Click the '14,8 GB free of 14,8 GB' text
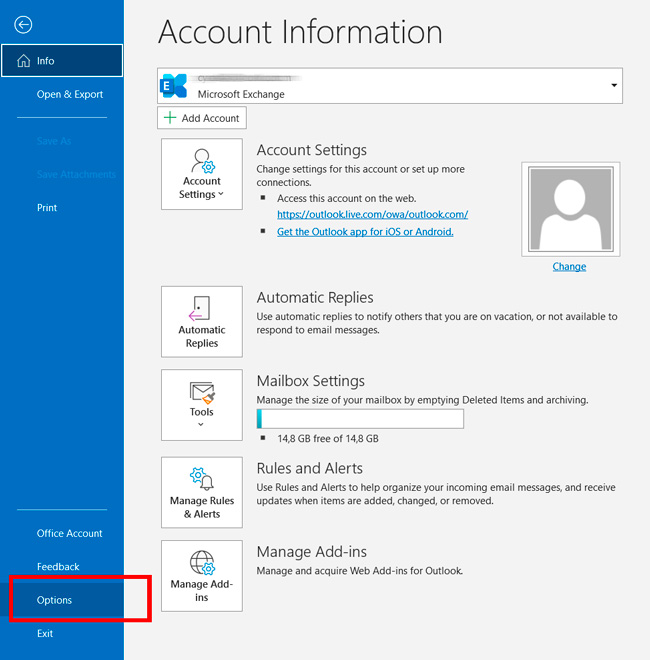This screenshot has width=650, height=660. click(328, 439)
